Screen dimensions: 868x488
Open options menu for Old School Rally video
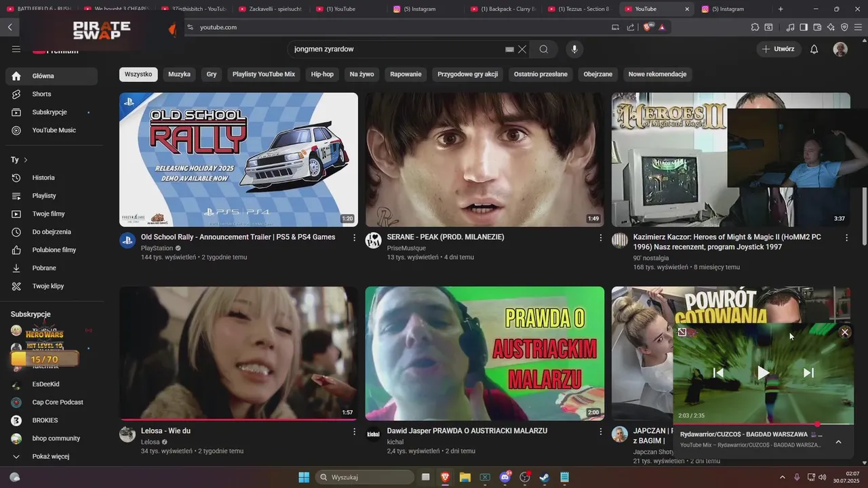[x=354, y=238]
